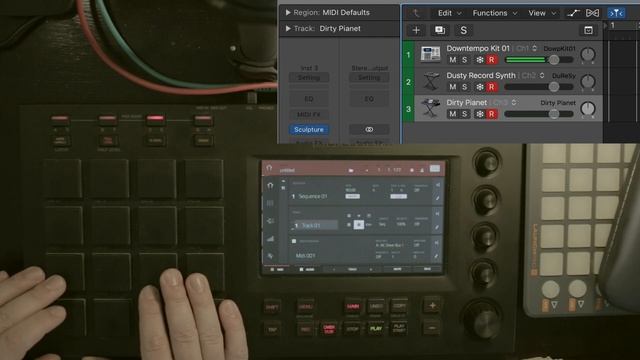Open the Sculpture instrument plugin

click(x=309, y=129)
